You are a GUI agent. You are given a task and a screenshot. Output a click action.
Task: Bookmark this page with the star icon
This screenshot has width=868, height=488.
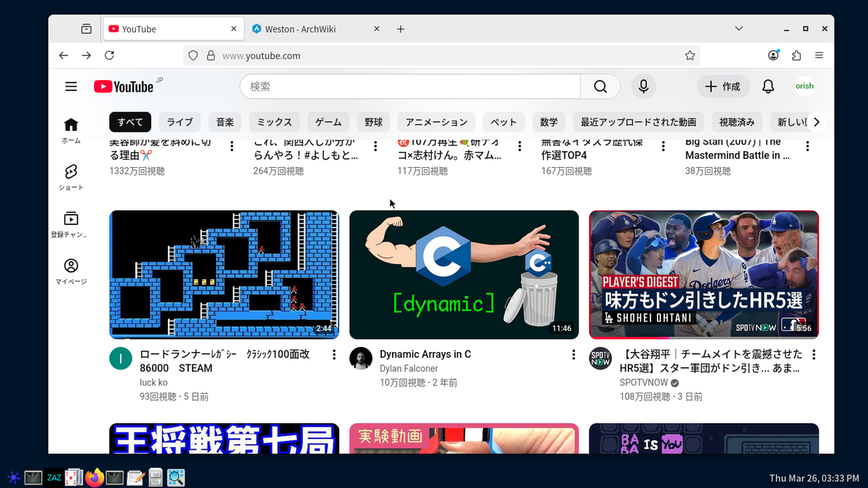tap(690, 56)
